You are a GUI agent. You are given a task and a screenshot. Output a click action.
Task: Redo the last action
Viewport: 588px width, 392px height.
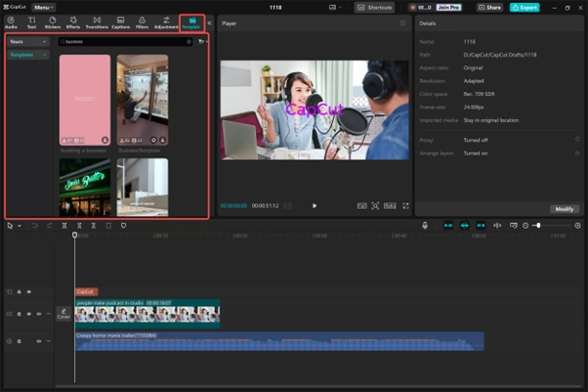pyautogui.click(x=50, y=225)
